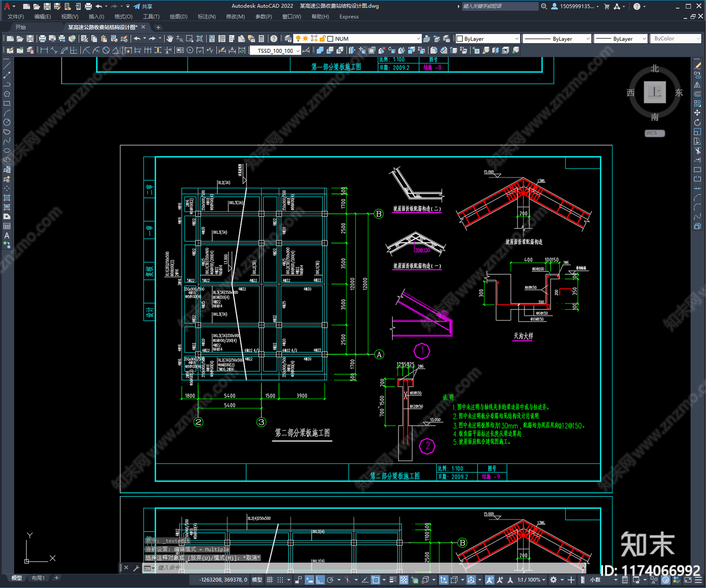Viewport: 706px width, 588px height.
Task: Toggle Transparency display in status bar
Action: (404, 580)
